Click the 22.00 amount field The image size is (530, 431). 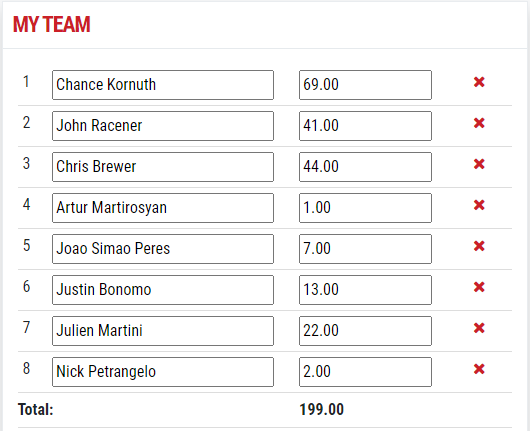[x=365, y=331]
